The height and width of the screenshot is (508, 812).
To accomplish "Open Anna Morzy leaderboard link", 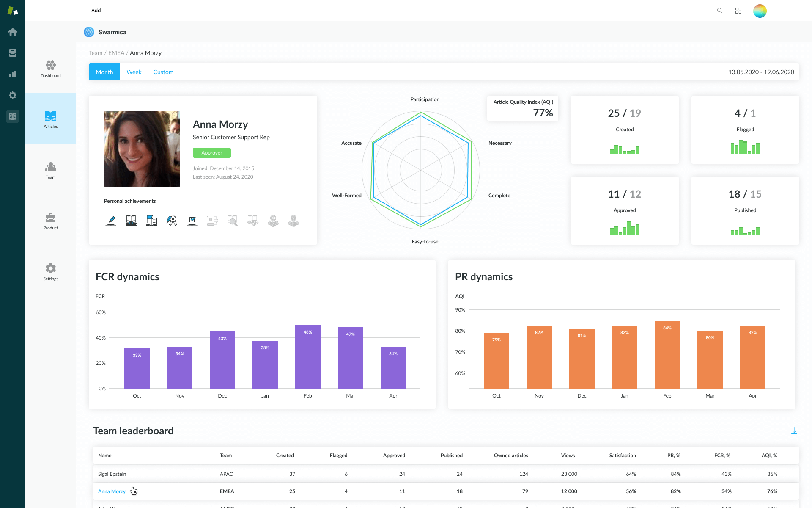I will tap(112, 491).
